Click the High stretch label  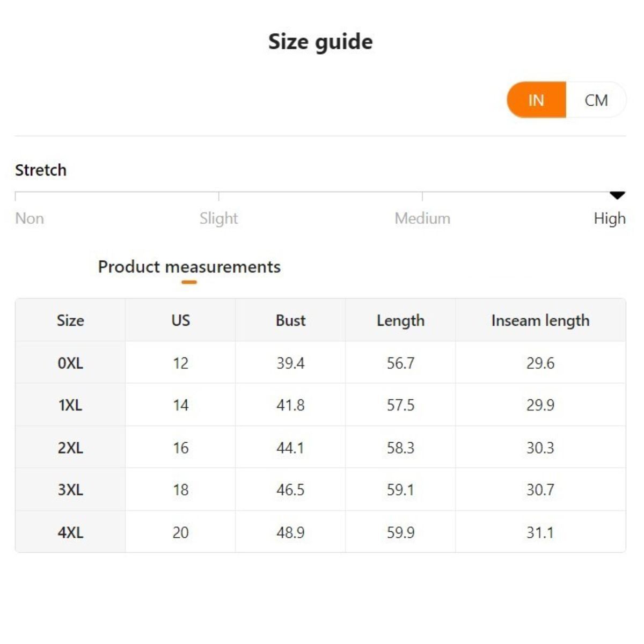[x=609, y=218]
